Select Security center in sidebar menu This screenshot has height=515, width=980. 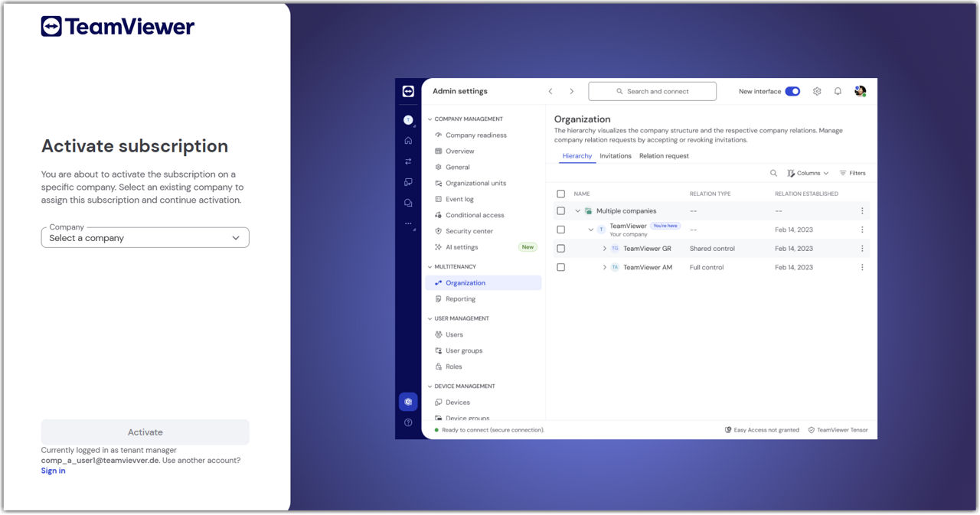click(x=469, y=231)
